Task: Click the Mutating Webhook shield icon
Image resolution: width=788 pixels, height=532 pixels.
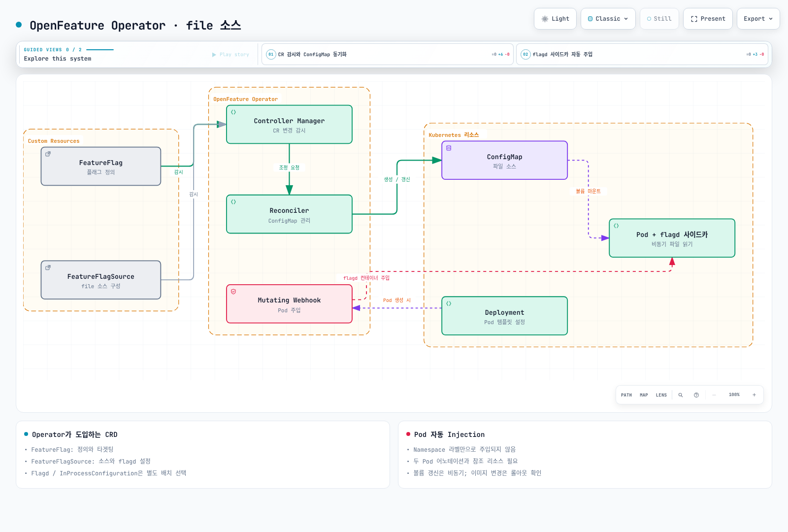Action: tap(233, 292)
